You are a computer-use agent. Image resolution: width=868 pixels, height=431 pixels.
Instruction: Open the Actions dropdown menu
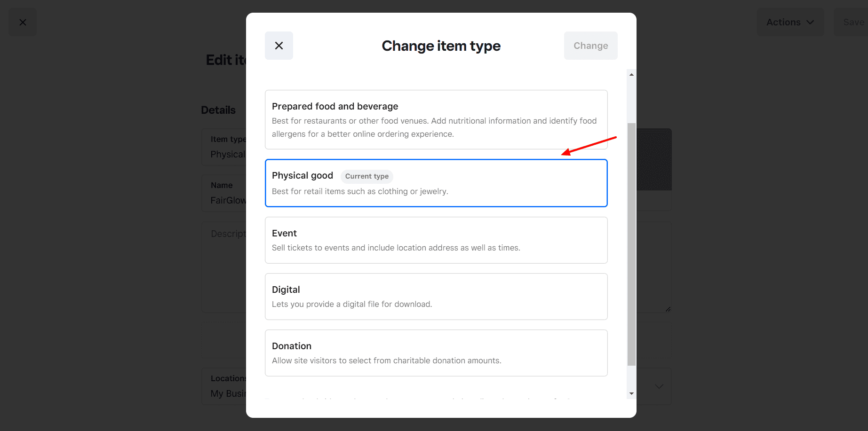tap(790, 22)
